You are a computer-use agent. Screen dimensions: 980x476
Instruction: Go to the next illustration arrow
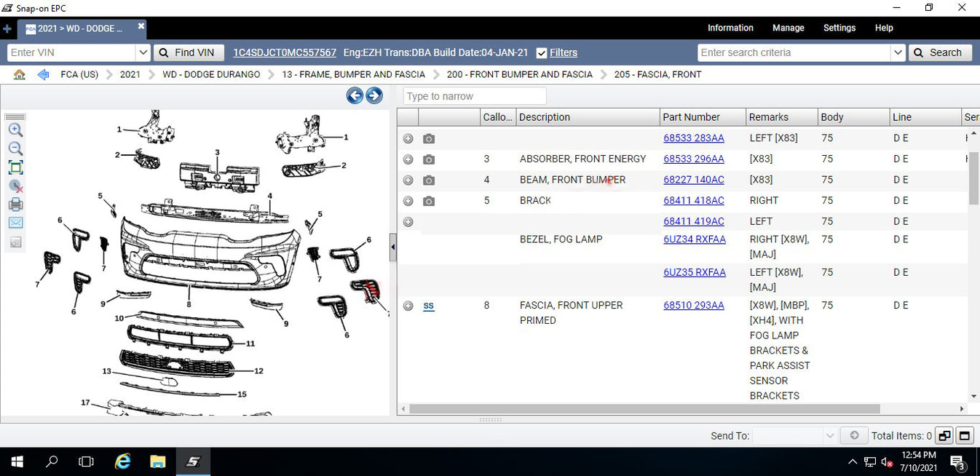tap(374, 95)
